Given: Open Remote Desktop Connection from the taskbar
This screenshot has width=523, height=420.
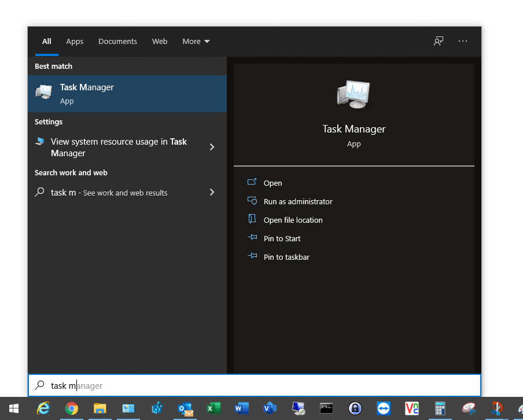Looking at the screenshot, I should [298, 408].
